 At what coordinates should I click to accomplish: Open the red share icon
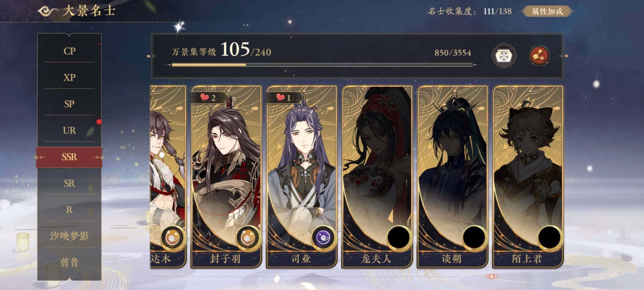click(x=539, y=56)
